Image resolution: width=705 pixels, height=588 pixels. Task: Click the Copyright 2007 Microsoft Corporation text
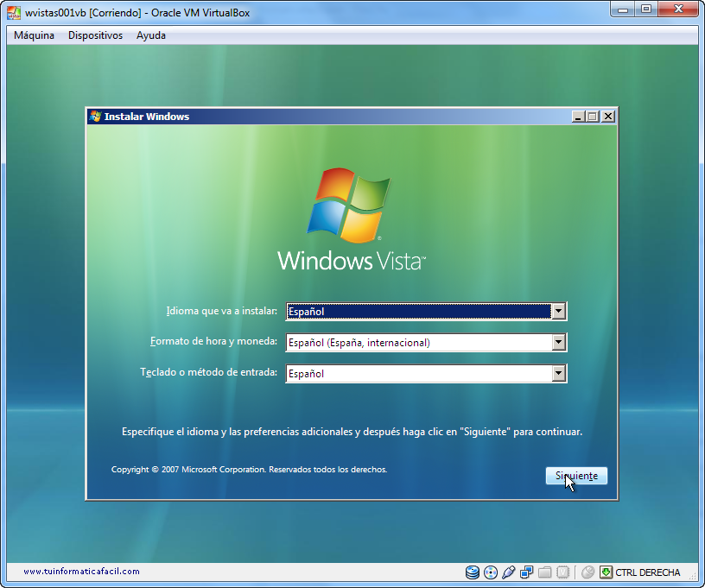tap(249, 470)
